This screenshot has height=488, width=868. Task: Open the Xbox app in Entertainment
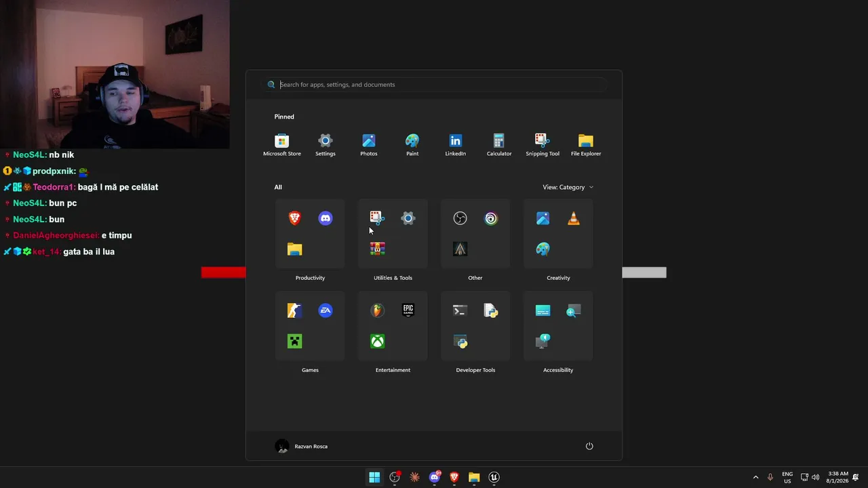[378, 341]
